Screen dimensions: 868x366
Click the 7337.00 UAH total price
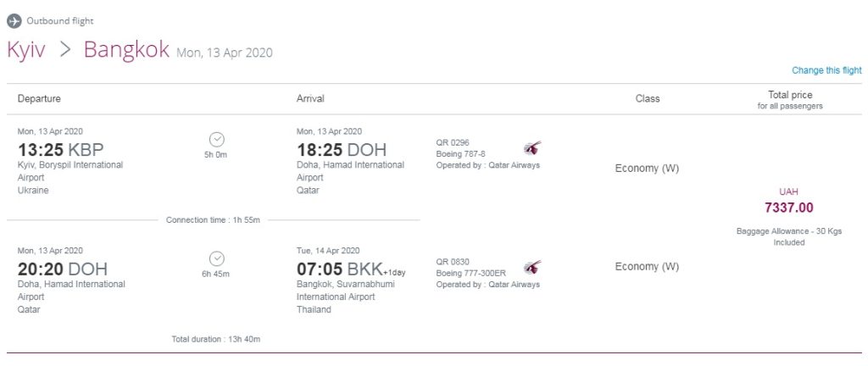click(x=788, y=208)
